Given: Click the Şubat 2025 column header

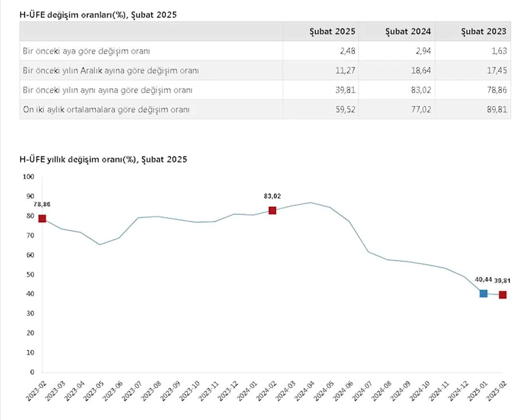Looking at the screenshot, I should [x=332, y=31].
